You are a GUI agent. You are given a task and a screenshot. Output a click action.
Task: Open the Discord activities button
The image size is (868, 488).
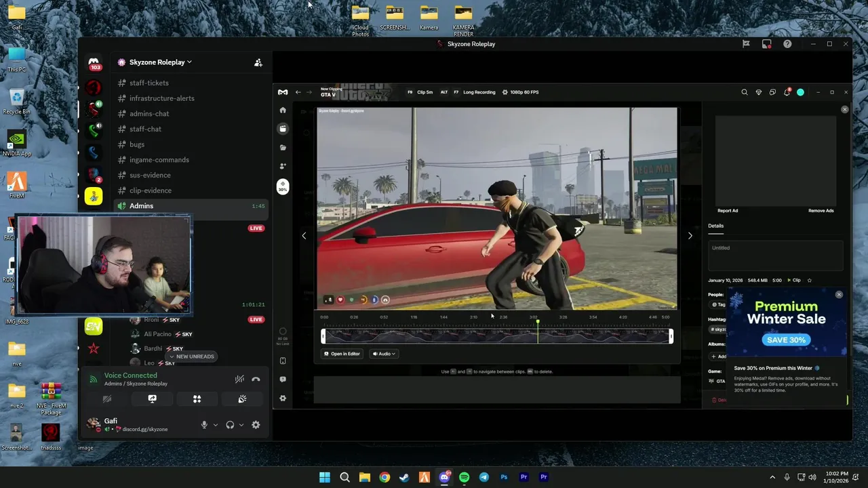point(197,399)
